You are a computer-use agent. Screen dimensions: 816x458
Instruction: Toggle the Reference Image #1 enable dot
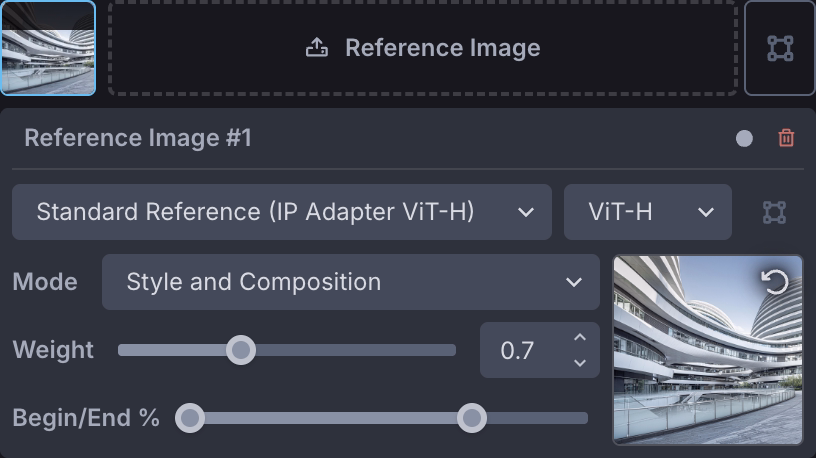[744, 139]
